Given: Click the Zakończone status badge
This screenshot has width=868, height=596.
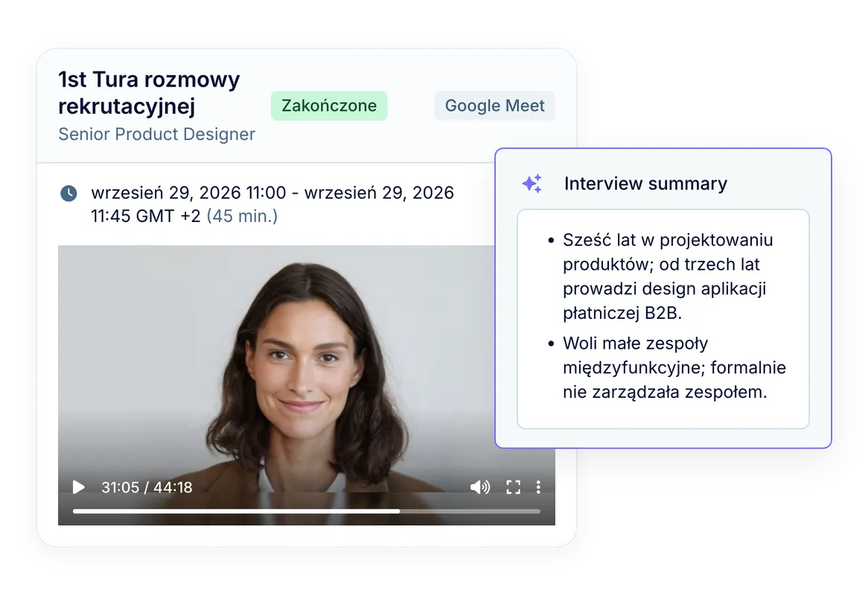Looking at the screenshot, I should 329,106.
